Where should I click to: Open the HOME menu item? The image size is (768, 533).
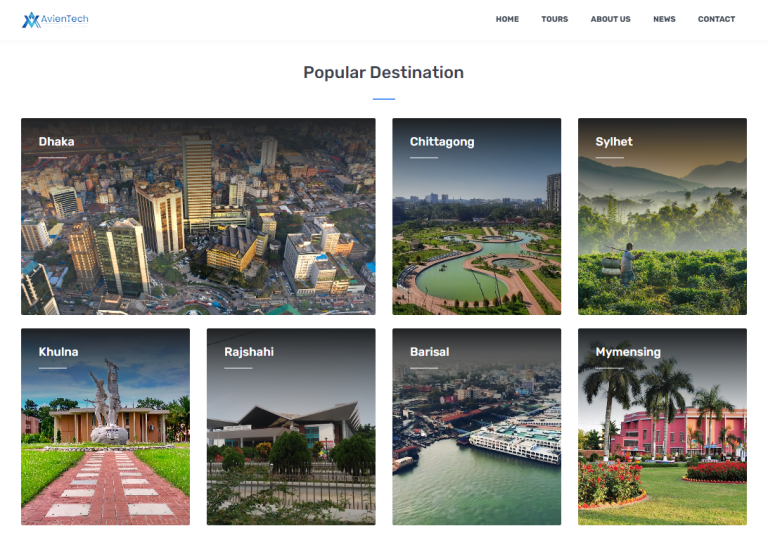click(507, 19)
